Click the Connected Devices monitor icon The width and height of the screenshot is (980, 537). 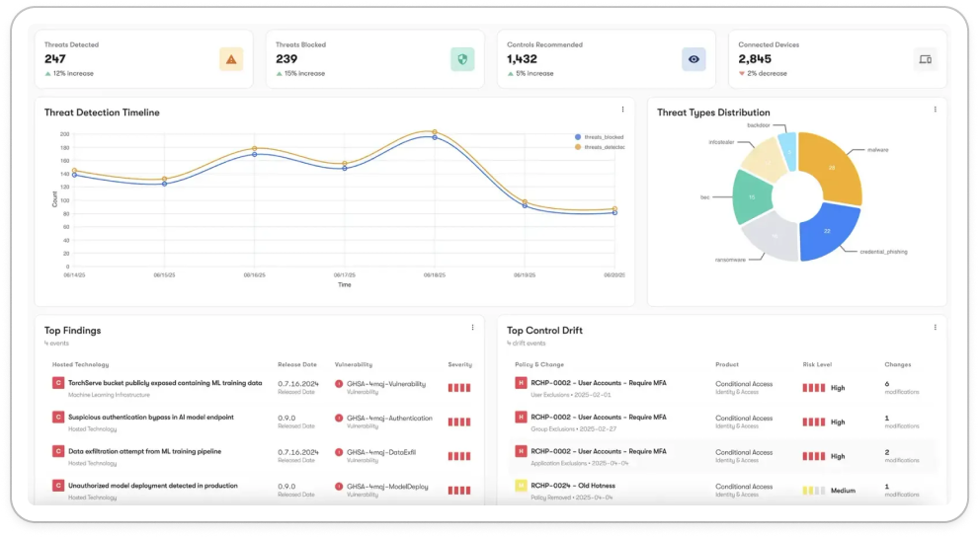coord(925,59)
